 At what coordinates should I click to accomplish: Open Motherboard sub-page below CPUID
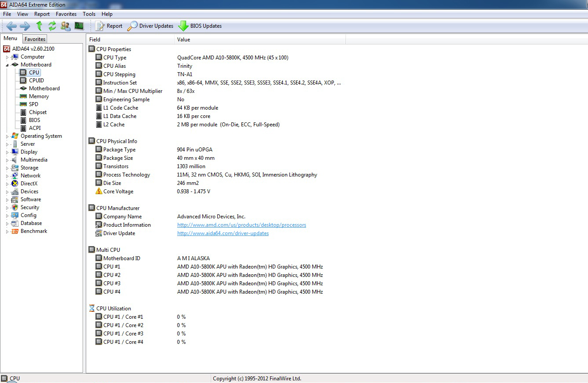click(x=40, y=88)
